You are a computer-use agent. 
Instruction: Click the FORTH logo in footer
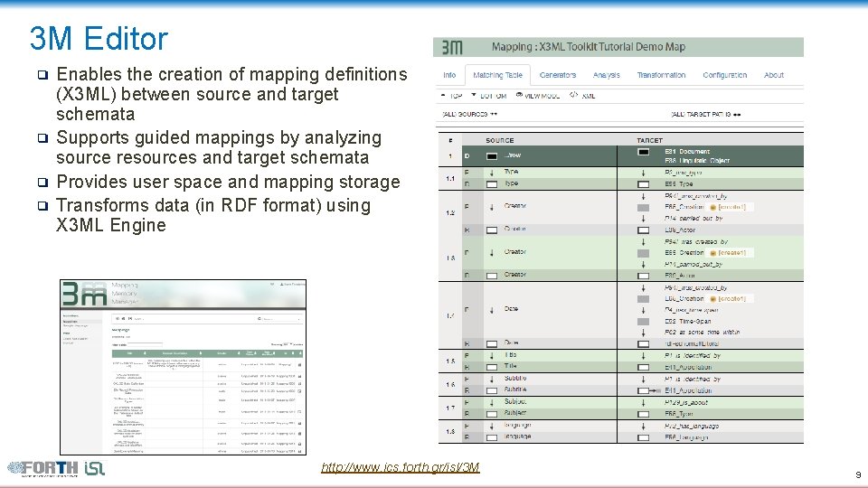pyautogui.click(x=42, y=469)
